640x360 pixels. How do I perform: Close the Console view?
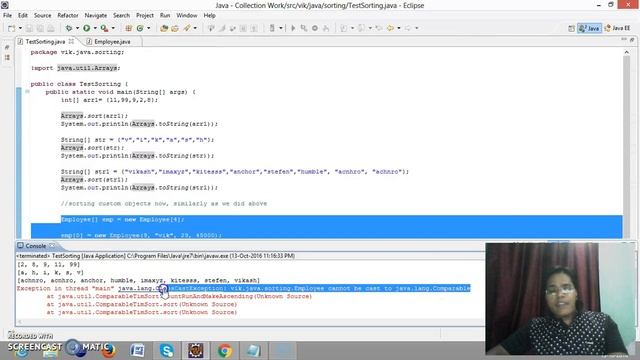(52, 246)
